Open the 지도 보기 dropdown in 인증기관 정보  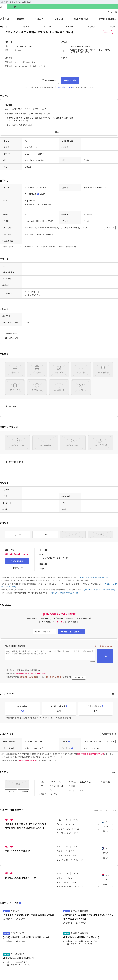(110, 742)
